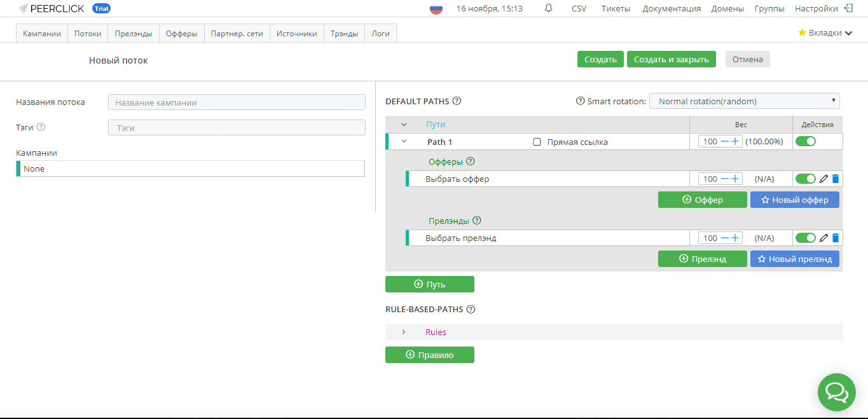
Task: Click the logout icon next to Настройки
Action: point(848,8)
